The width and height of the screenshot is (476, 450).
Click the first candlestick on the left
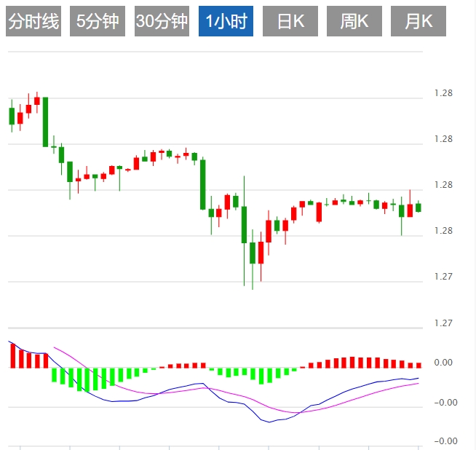point(12,116)
